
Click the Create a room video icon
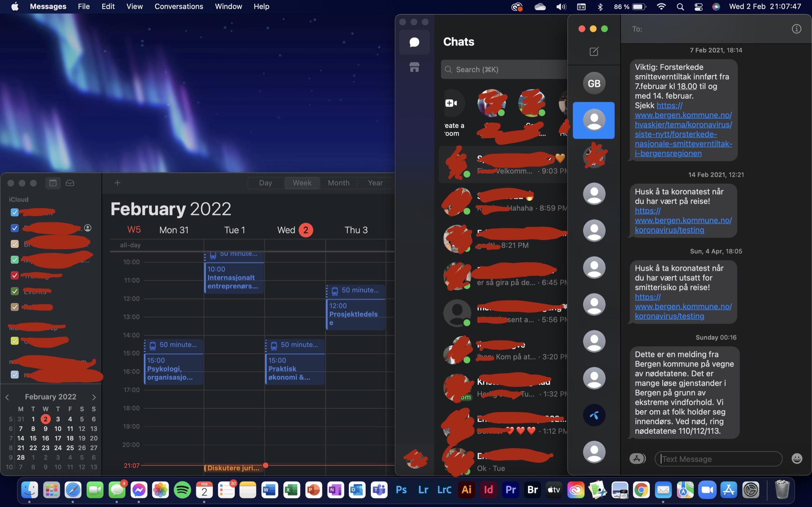(451, 103)
